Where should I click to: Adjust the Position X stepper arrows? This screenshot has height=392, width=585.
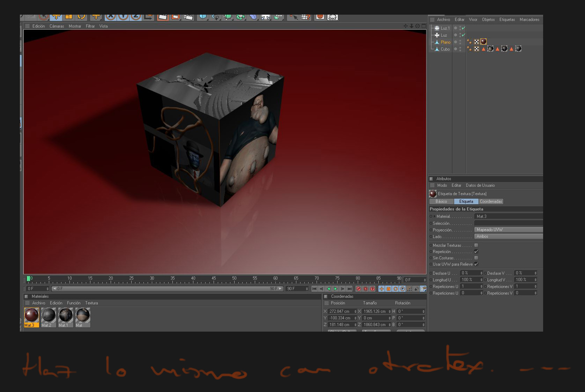[x=355, y=311]
